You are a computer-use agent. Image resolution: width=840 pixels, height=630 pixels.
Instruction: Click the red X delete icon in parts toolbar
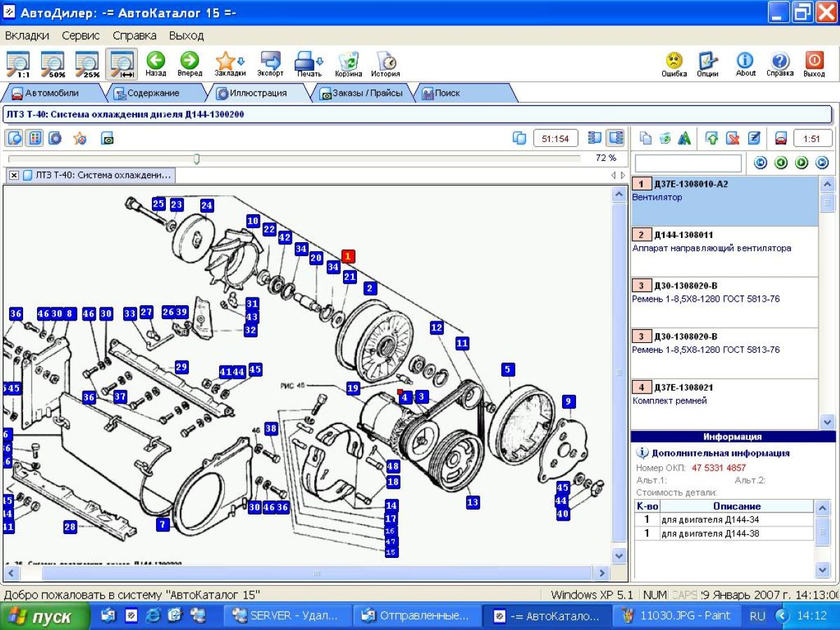click(x=732, y=139)
